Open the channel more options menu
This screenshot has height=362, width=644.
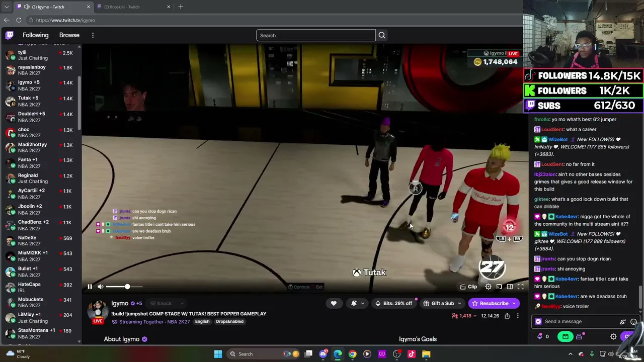[x=518, y=316]
